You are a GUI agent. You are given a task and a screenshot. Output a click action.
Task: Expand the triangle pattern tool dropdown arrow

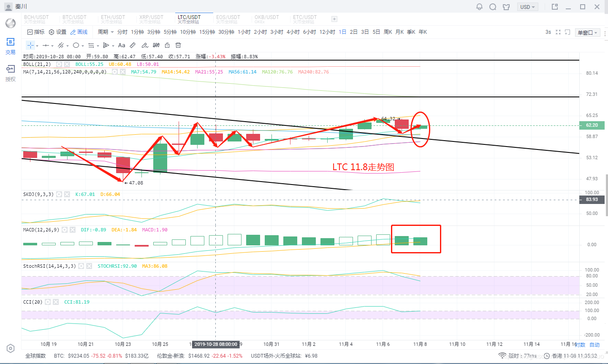(113, 46)
